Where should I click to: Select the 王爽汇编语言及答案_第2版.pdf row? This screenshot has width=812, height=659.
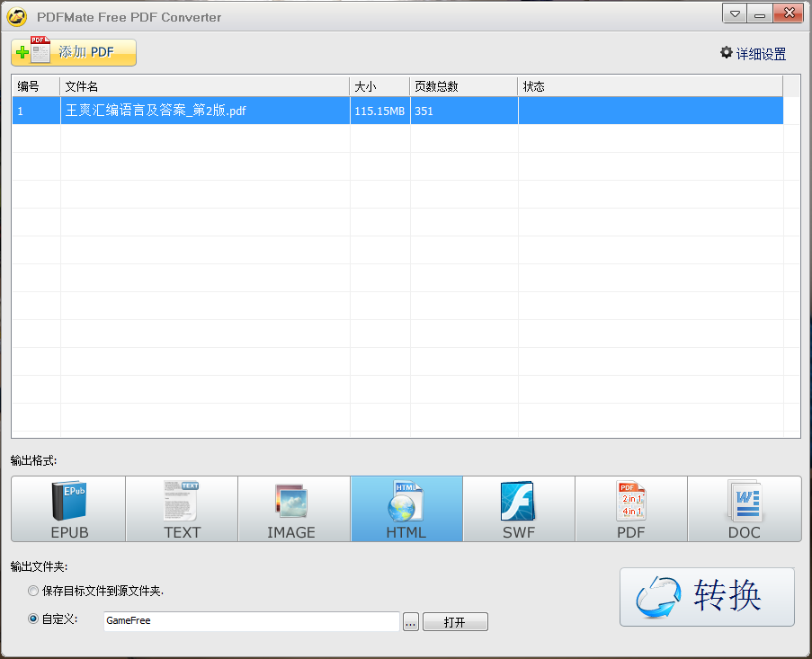tap(205, 111)
